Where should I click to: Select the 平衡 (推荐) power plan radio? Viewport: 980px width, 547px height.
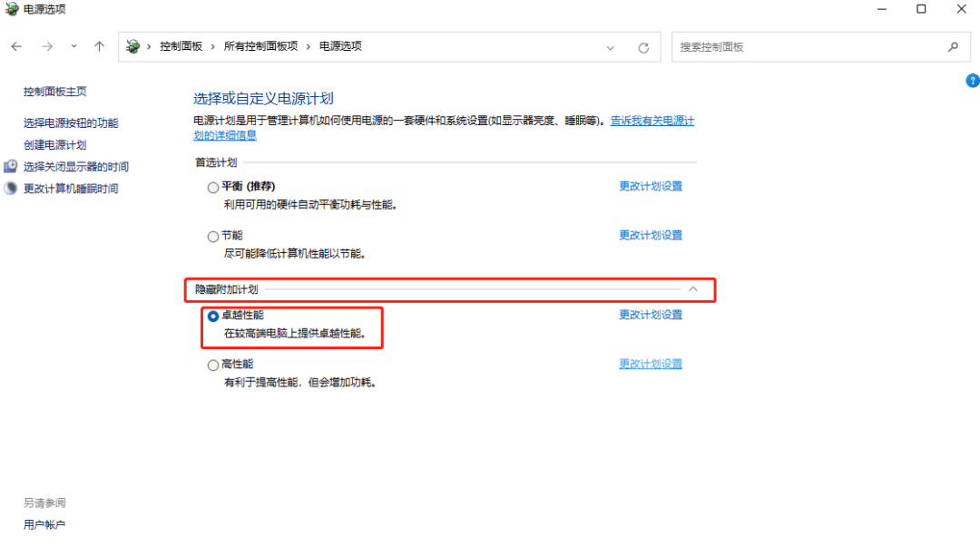click(x=213, y=187)
